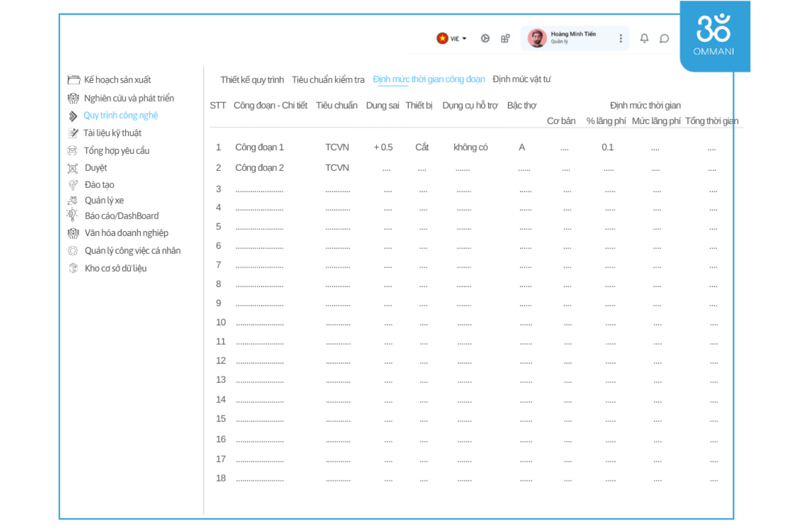The image size is (792, 532).
Task: Click the settings gear icon in header
Action: pos(485,39)
